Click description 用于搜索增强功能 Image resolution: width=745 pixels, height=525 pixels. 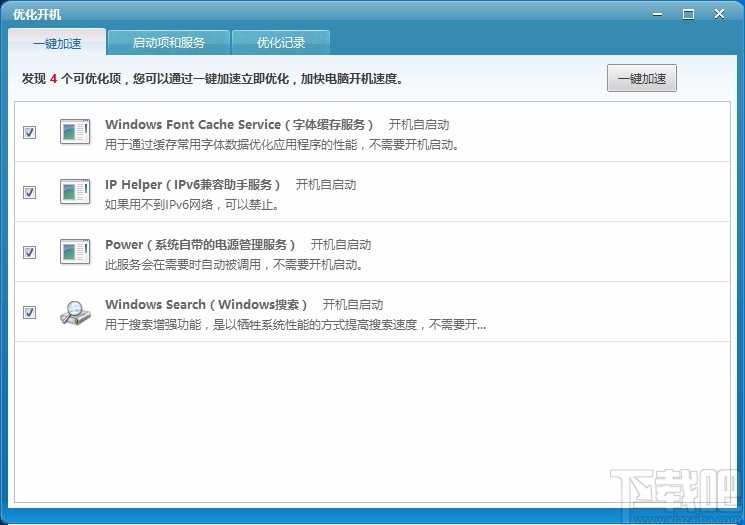[295, 325]
